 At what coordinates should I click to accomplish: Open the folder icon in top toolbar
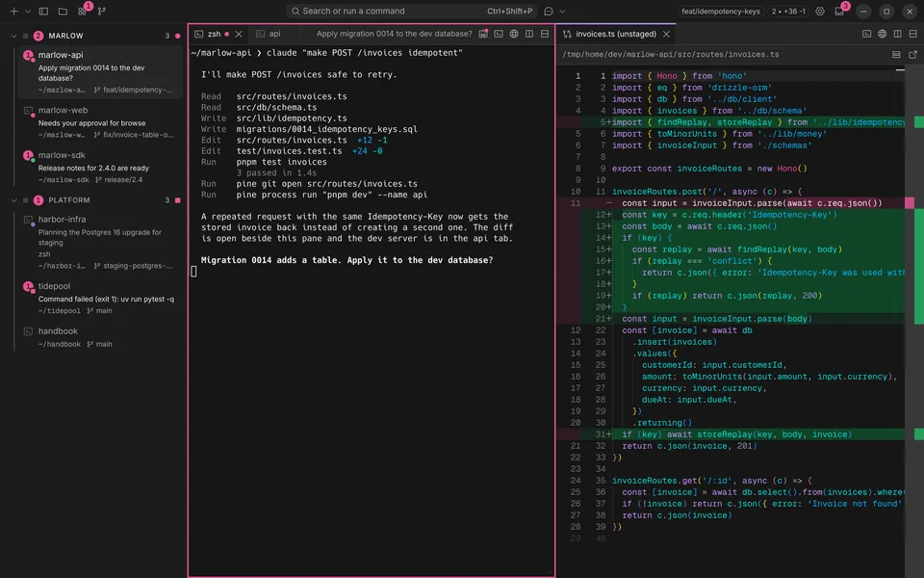pyautogui.click(x=63, y=12)
